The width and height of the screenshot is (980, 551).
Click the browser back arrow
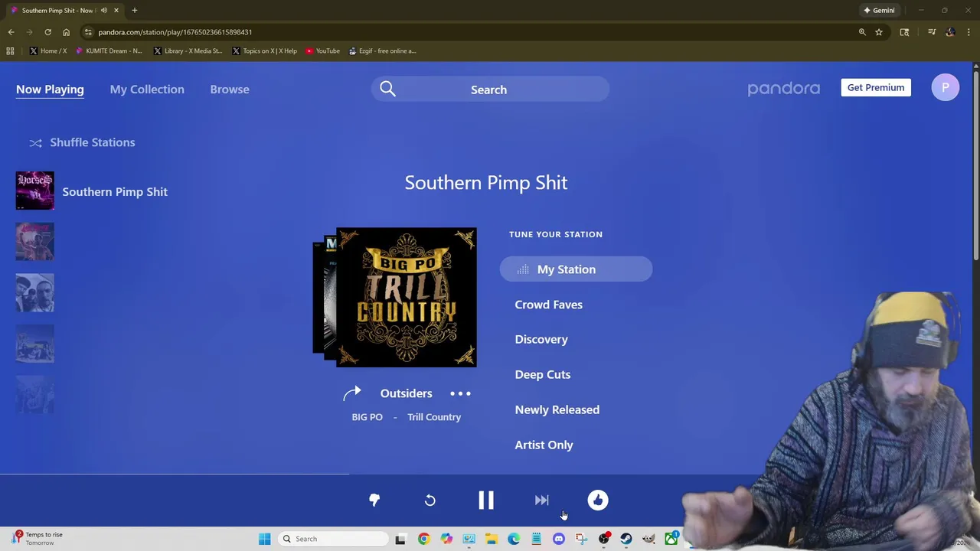coord(11,32)
